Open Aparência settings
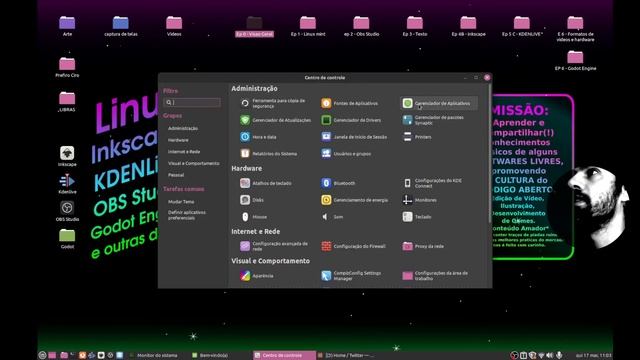This screenshot has height=360, width=640. (257, 276)
